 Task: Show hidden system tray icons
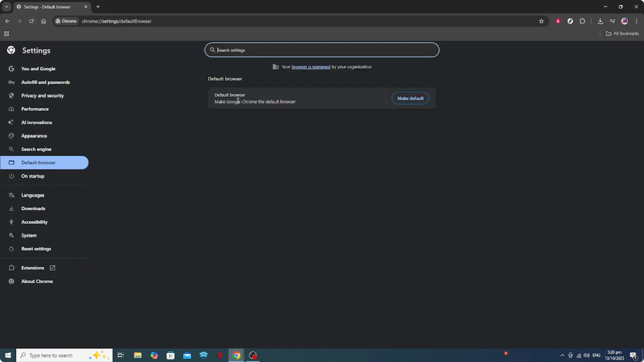[562, 355]
